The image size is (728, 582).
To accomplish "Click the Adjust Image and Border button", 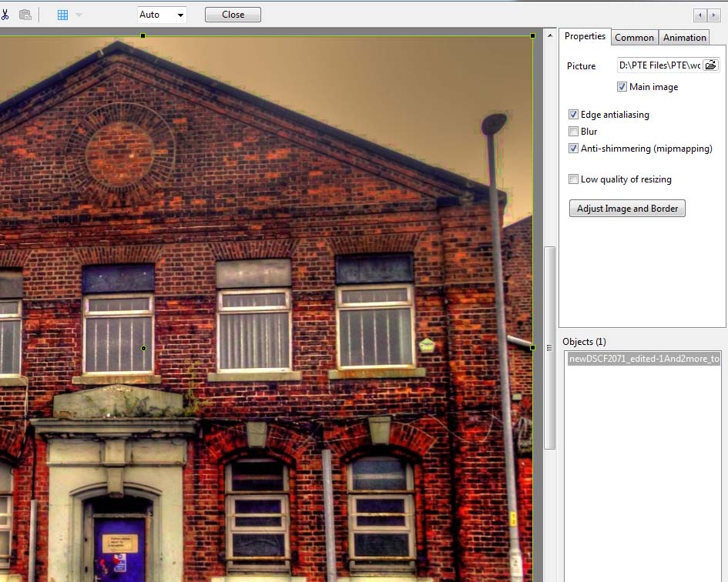I will pos(627,209).
